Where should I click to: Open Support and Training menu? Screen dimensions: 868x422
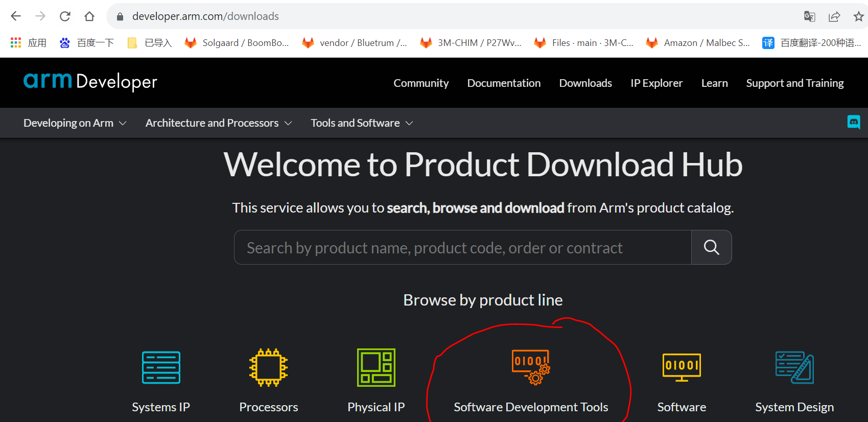point(795,83)
